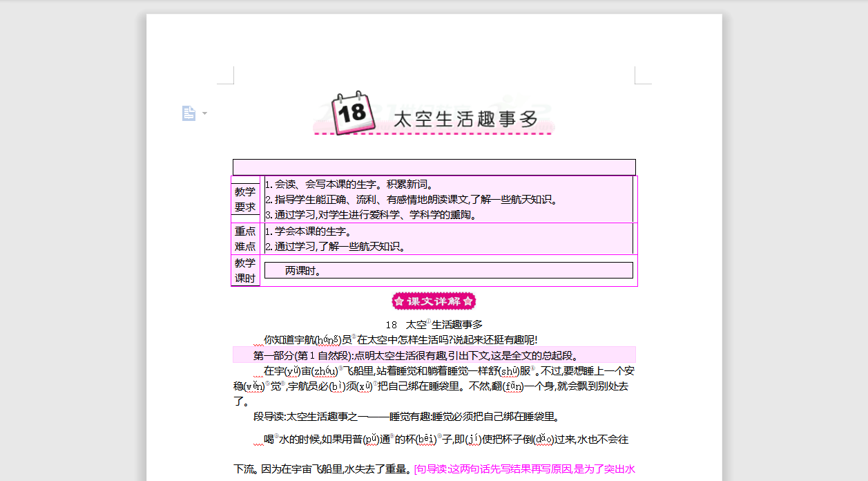Click the empty pink banner row above the table
This screenshot has width=868, height=481.
[434, 167]
